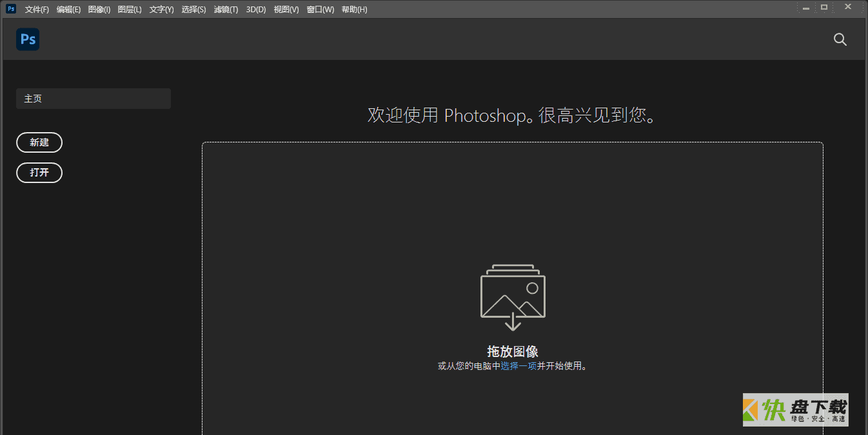Open the 文件(F) menu
This screenshot has width=868, height=435.
pos(37,10)
